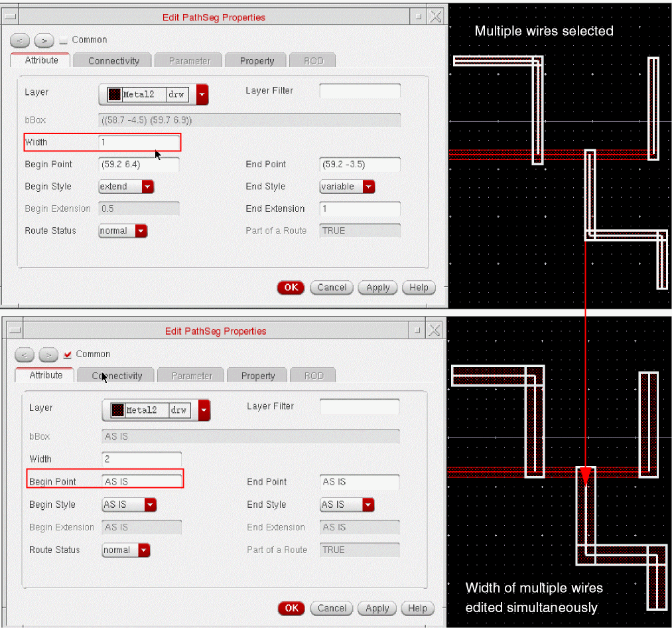
Task: Close the bottom Edit PathSeg Properties dialog
Action: click(x=434, y=331)
